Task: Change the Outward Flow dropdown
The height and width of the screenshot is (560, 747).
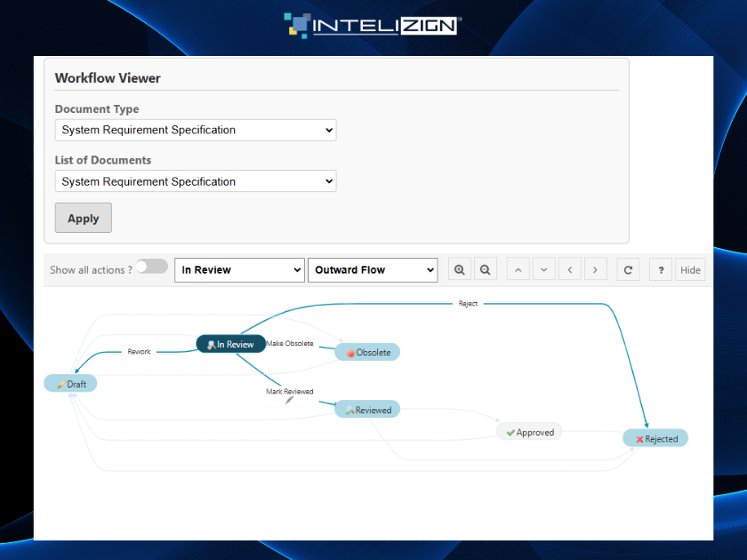Action: (373, 269)
